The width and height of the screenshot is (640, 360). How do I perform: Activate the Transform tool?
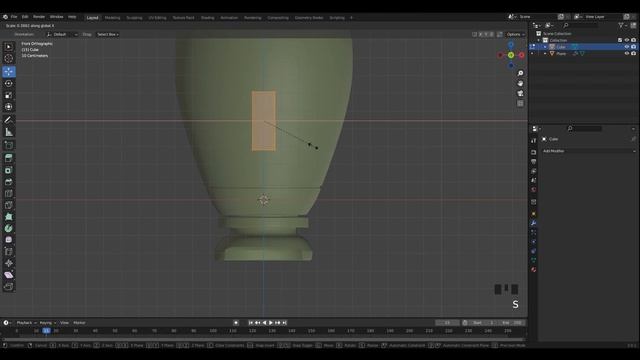pos(9,107)
